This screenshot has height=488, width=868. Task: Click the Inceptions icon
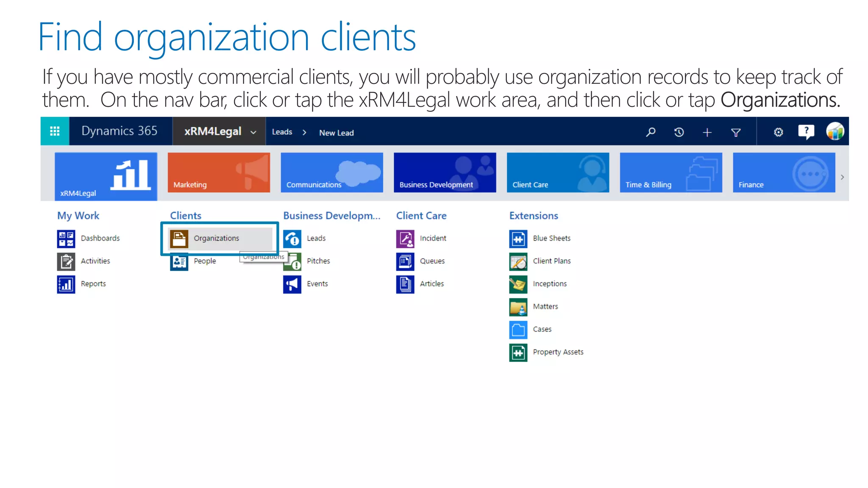tap(518, 284)
